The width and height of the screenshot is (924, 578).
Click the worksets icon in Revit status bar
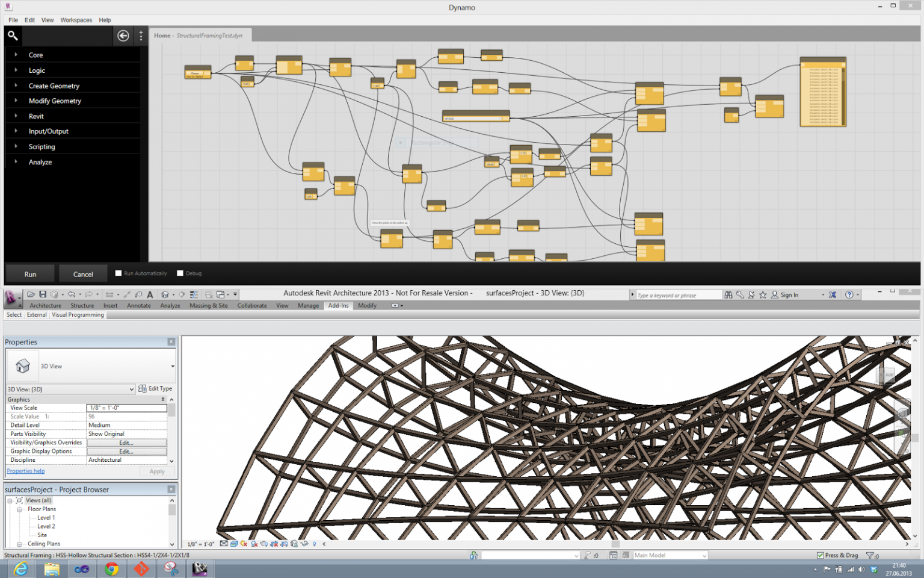tap(474, 555)
